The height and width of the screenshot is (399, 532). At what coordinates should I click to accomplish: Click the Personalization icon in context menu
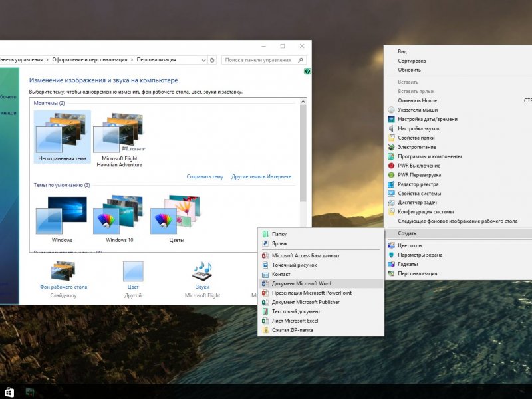coord(391,273)
